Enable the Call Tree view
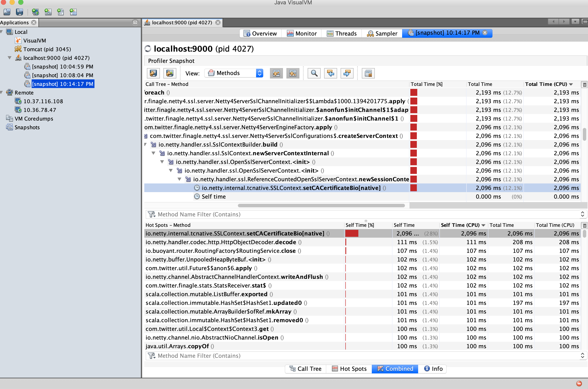Viewport: 588px width, 389px height. [x=305, y=369]
